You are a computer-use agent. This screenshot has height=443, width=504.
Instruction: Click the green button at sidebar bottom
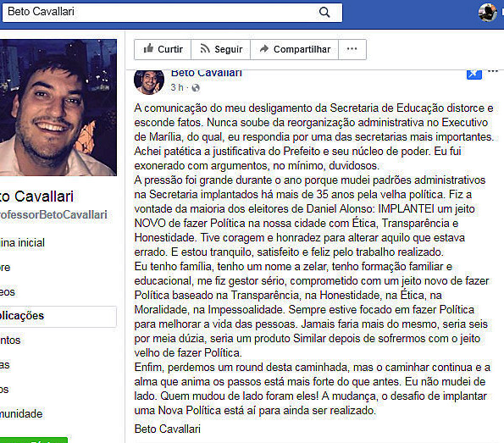point(34,440)
